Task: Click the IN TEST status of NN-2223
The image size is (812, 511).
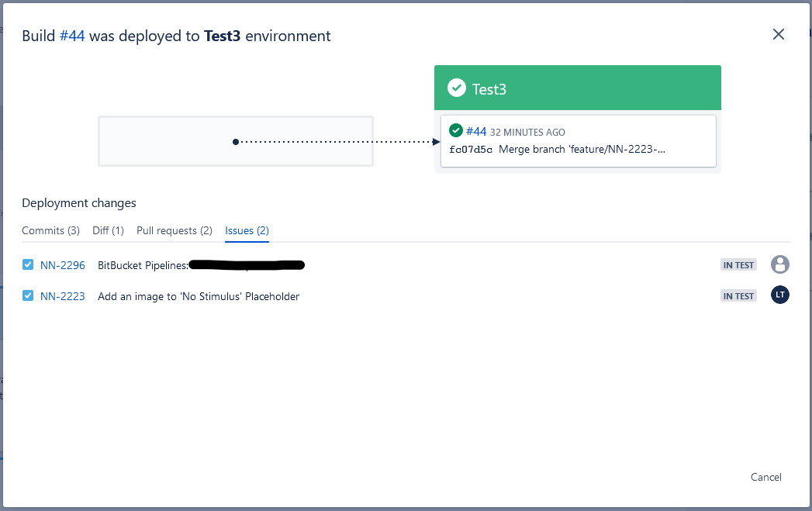Action: click(x=738, y=295)
